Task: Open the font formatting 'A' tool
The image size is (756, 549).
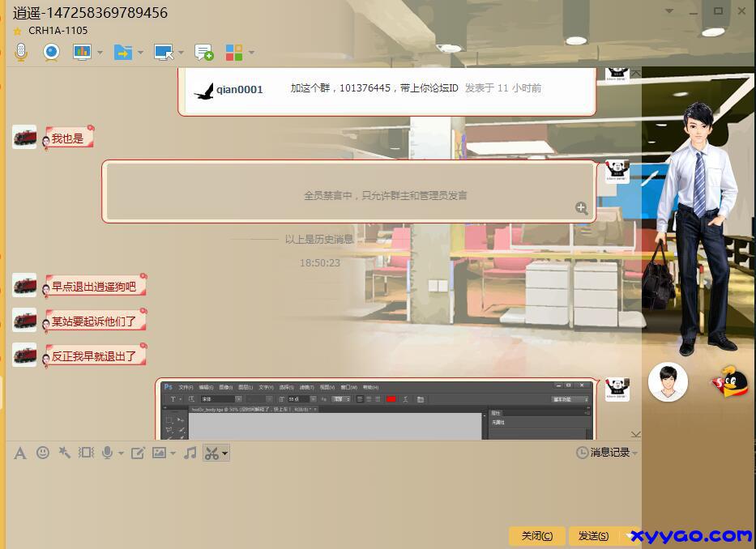Action: [20, 453]
